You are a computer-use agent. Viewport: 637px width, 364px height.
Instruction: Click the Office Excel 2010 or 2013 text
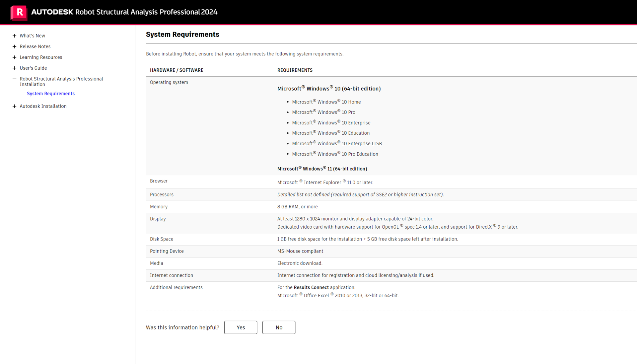pos(338,296)
